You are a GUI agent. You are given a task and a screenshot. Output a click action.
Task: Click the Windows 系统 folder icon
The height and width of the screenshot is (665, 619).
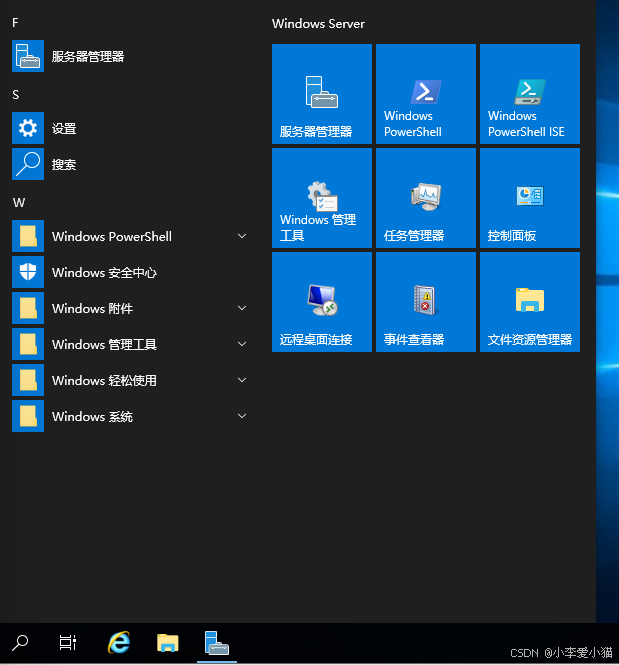pyautogui.click(x=28, y=416)
